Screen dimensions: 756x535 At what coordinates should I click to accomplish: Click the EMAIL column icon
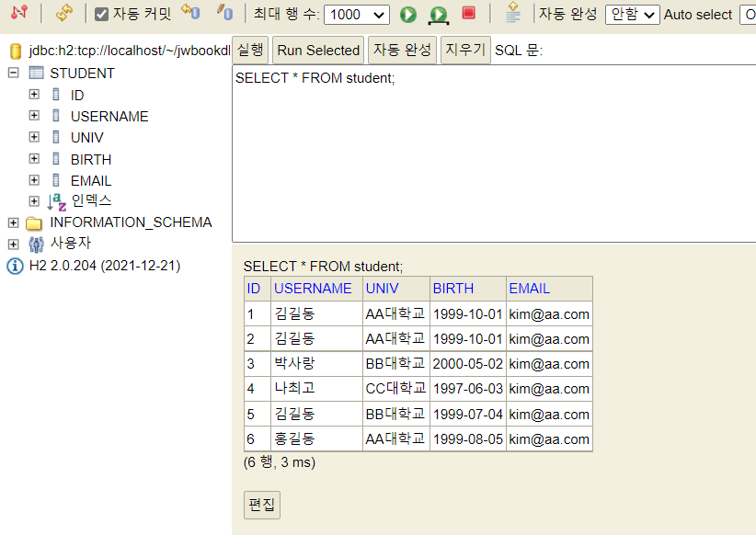click(x=56, y=180)
